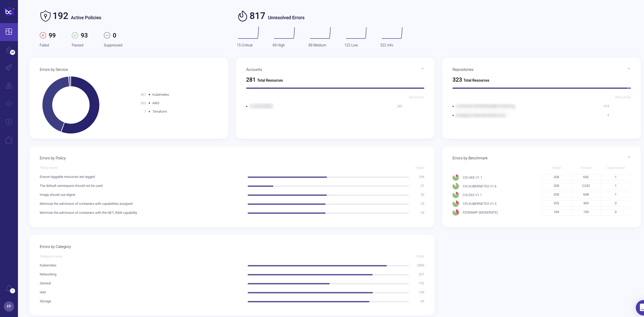Click the green Passed policies icon
644x317 pixels.
point(75,35)
